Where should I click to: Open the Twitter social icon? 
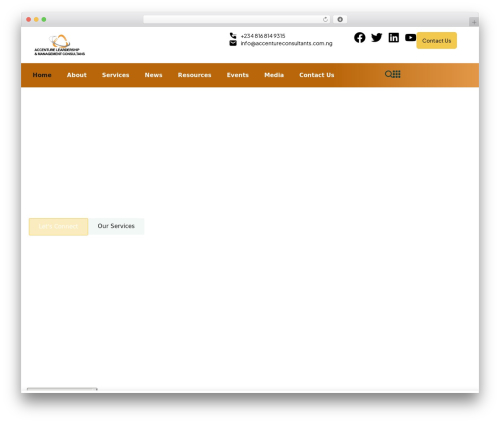click(376, 38)
